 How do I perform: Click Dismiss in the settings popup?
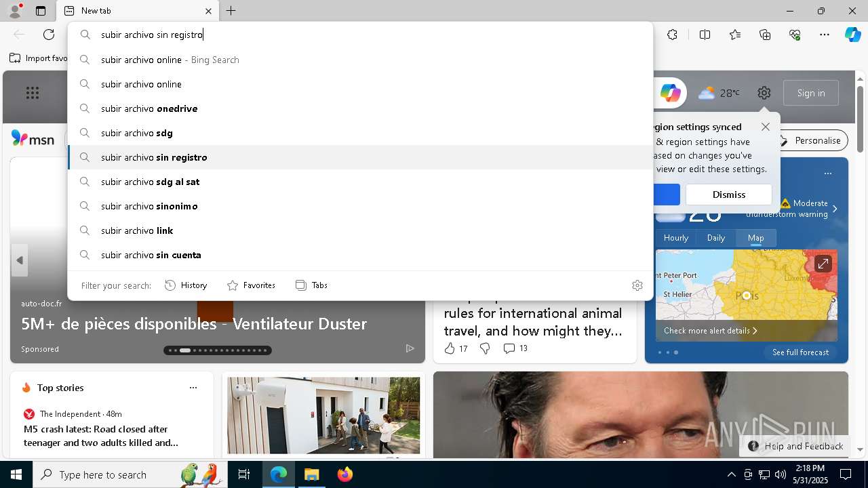[729, 195]
